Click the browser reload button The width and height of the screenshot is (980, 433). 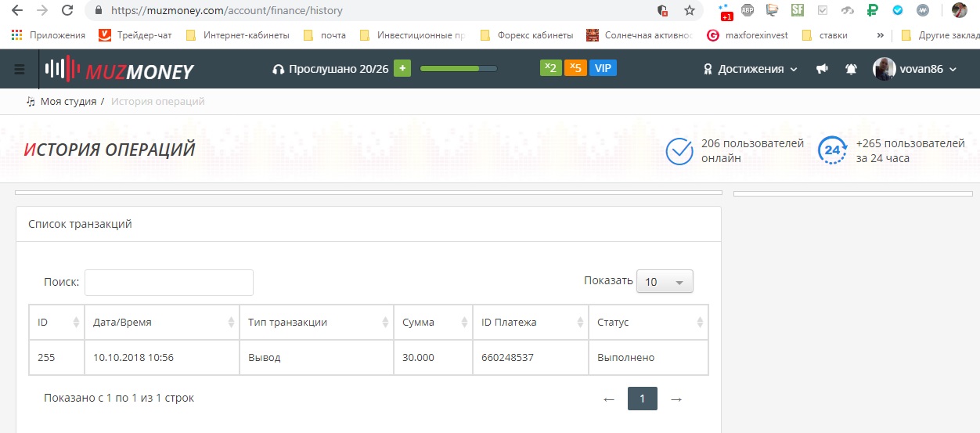[67, 11]
